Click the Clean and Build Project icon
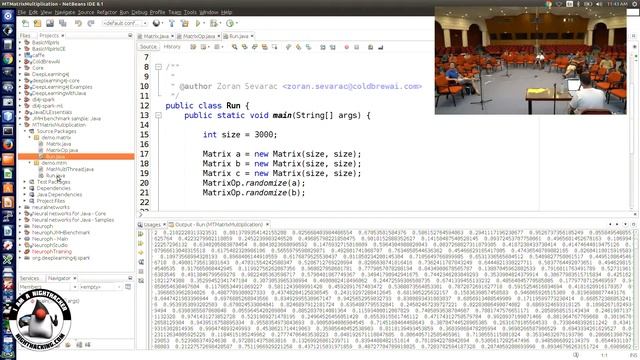The image size is (640, 360). [184, 23]
